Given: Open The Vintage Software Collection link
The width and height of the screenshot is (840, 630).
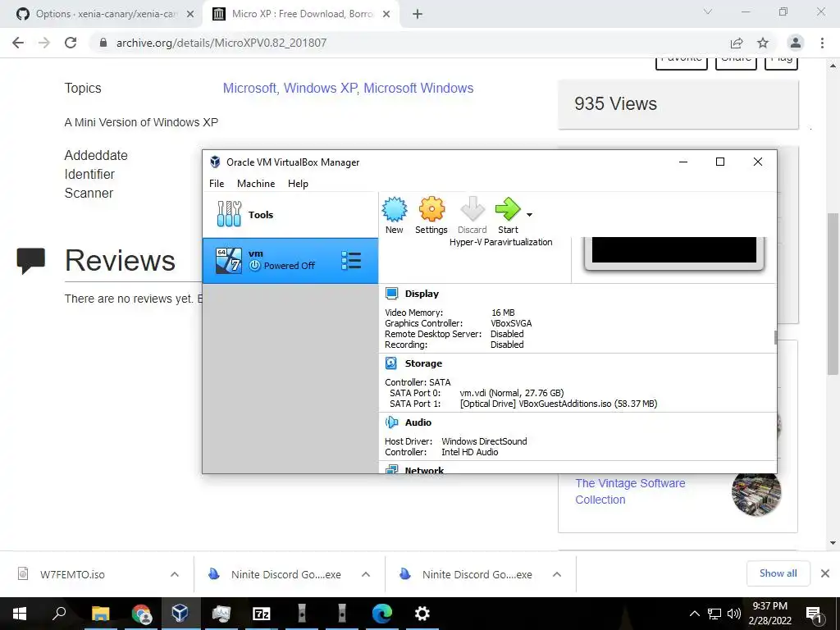Looking at the screenshot, I should coord(630,491).
